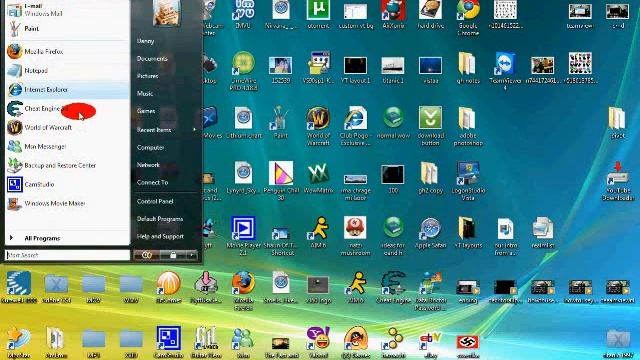This screenshot has width=640, height=360.
Task: Click the realmlist file on desktop
Action: [543, 232]
